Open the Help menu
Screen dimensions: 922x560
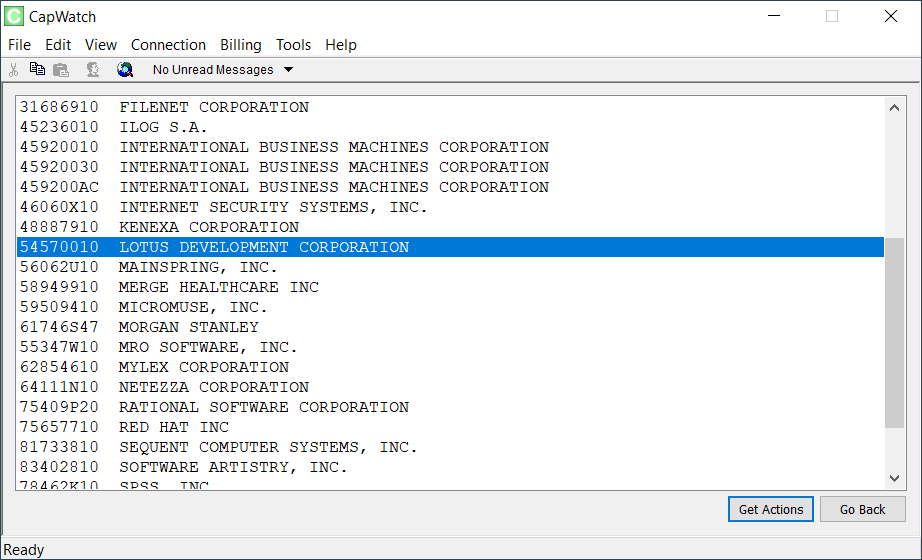(341, 45)
